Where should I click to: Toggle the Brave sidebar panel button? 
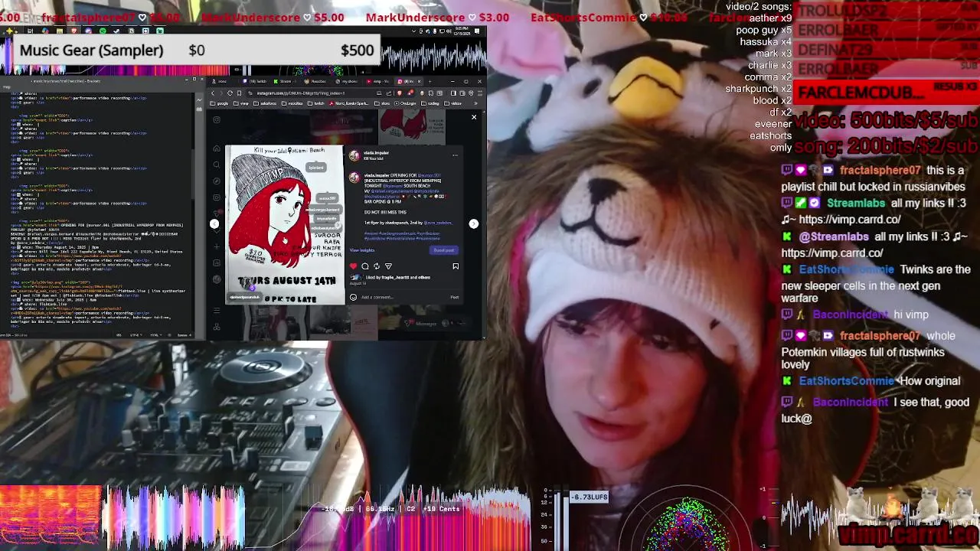[x=453, y=93]
